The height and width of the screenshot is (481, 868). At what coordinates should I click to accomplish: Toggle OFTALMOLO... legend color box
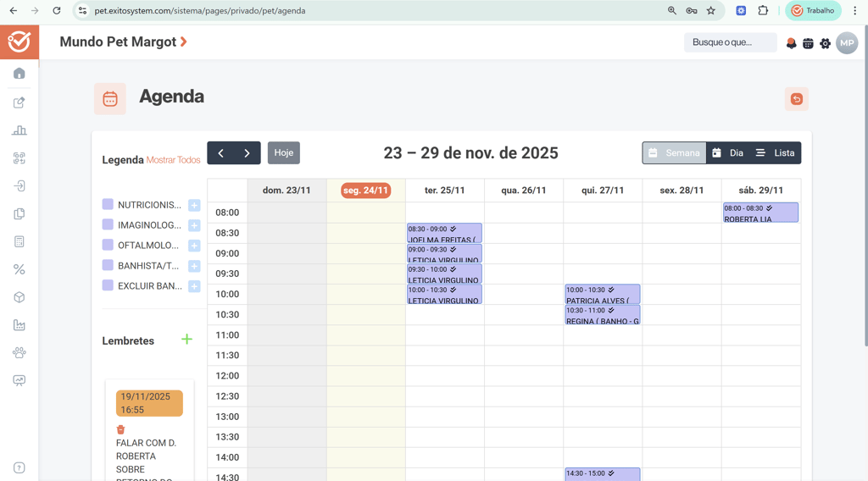click(108, 245)
